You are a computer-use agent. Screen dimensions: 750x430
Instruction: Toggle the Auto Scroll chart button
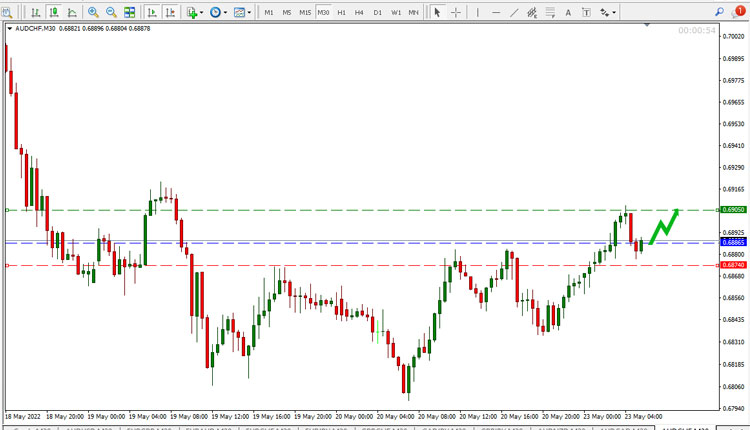(x=152, y=12)
